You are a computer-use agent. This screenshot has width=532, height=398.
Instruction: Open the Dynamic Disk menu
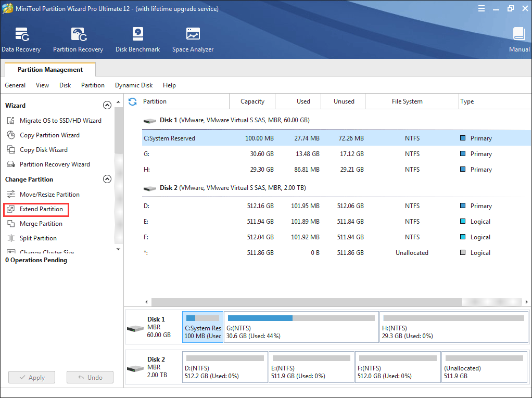[x=134, y=85]
